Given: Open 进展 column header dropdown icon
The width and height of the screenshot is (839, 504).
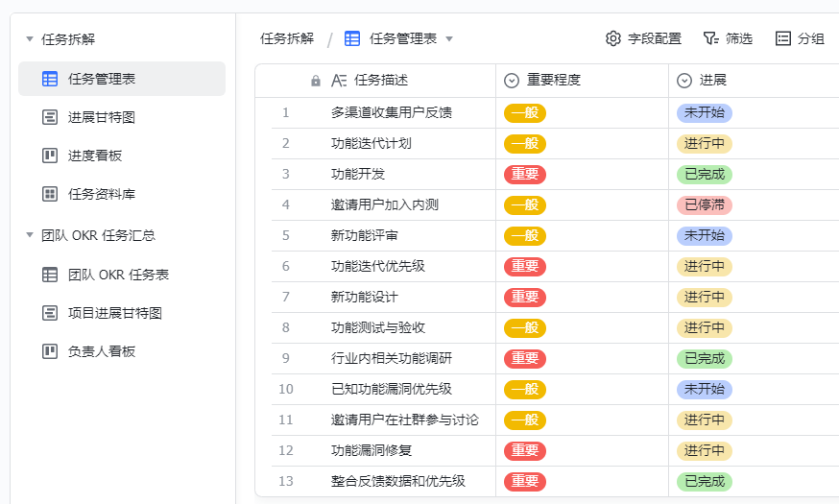Looking at the screenshot, I should tap(684, 81).
